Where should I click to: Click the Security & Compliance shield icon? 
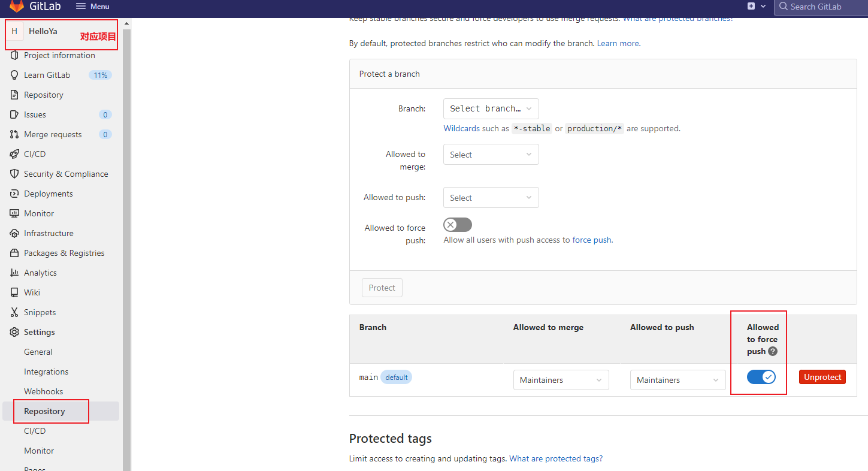14,174
